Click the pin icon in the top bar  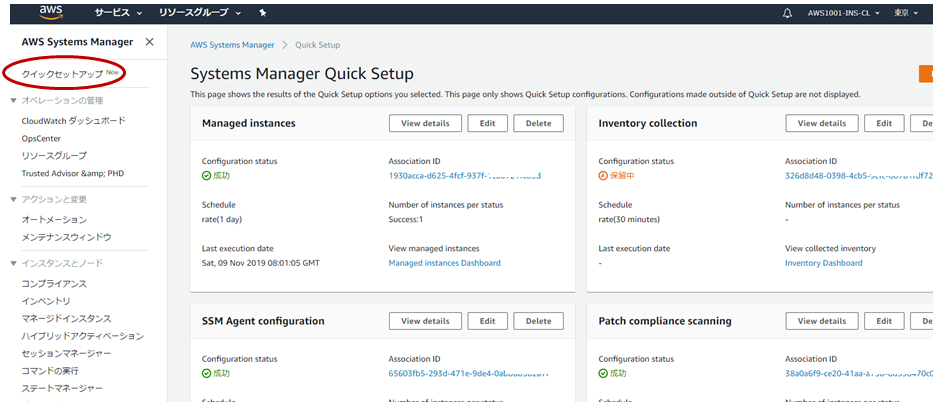[x=262, y=13]
